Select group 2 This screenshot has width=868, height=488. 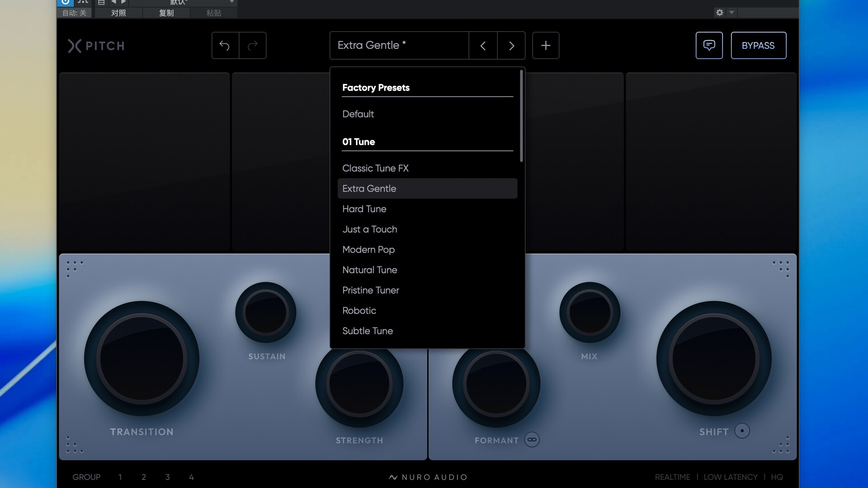(x=144, y=477)
